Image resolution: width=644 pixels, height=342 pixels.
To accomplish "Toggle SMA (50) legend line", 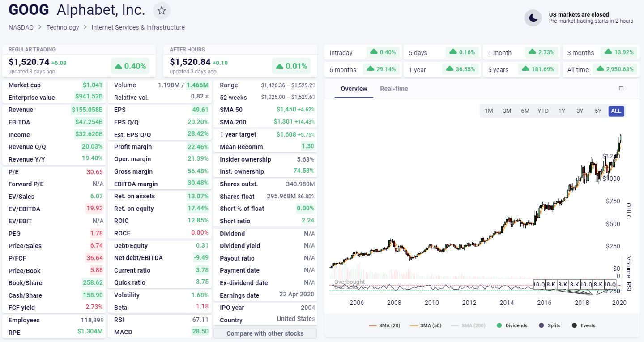I will pos(425,325).
